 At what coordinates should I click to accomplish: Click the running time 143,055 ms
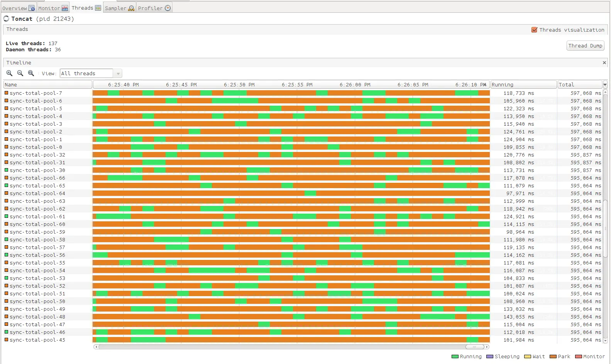coord(519,317)
